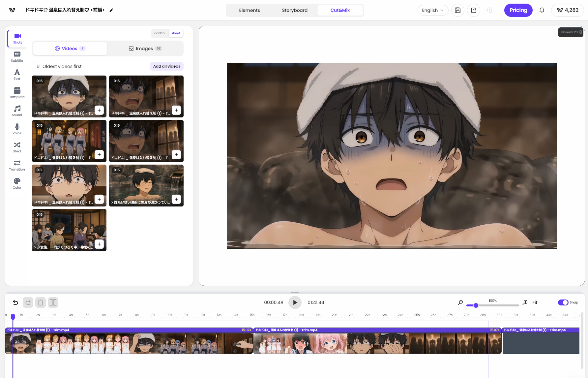Grab the panel divider handle above timeline
This screenshot has width=588, height=378.
tap(295, 293)
